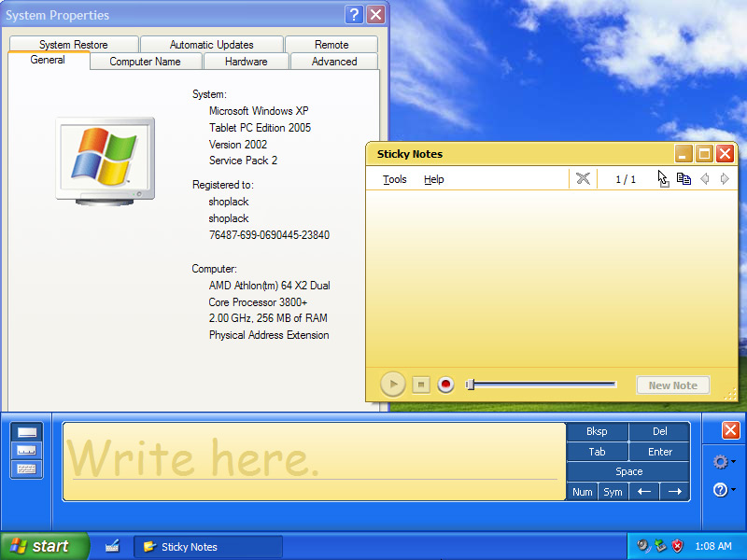Click the drag-and-drop pointer icon in Sticky Notes
The height and width of the screenshot is (560, 747).
[663, 179]
